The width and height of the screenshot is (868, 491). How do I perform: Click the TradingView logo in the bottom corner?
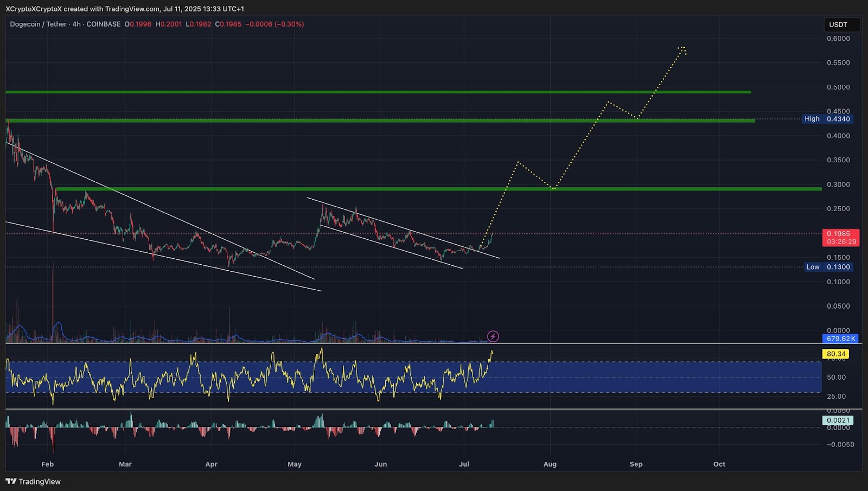[33, 481]
